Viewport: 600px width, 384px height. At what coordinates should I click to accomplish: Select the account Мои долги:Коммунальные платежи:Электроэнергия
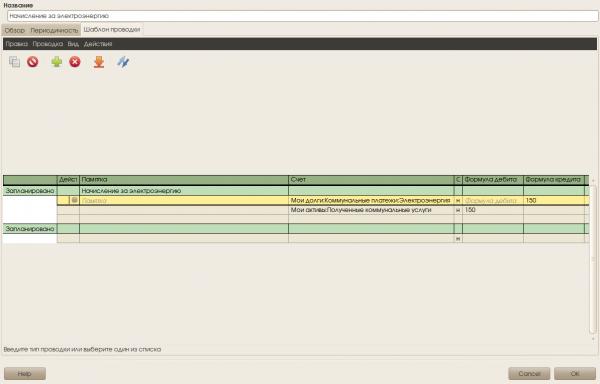[371, 200]
